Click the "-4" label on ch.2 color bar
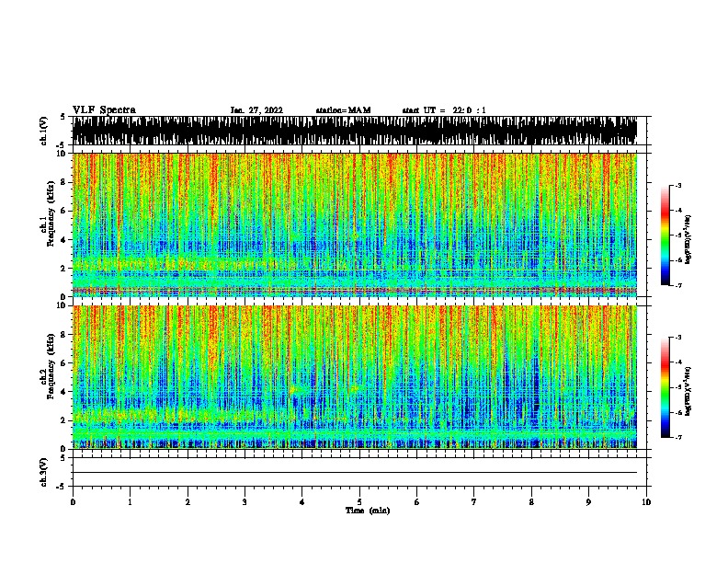This screenshot has width=728, height=563. coord(677,362)
